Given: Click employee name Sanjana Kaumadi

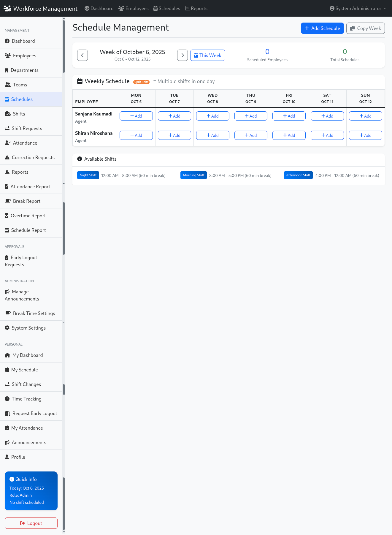Looking at the screenshot, I should [x=94, y=114].
